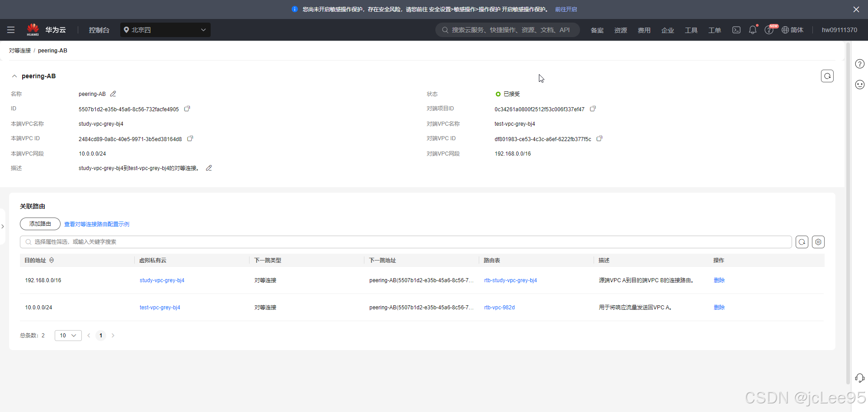The height and width of the screenshot is (412, 868).
Task: Open test-vpc-grey-bj4 VPC link in table
Action: pyautogui.click(x=160, y=308)
